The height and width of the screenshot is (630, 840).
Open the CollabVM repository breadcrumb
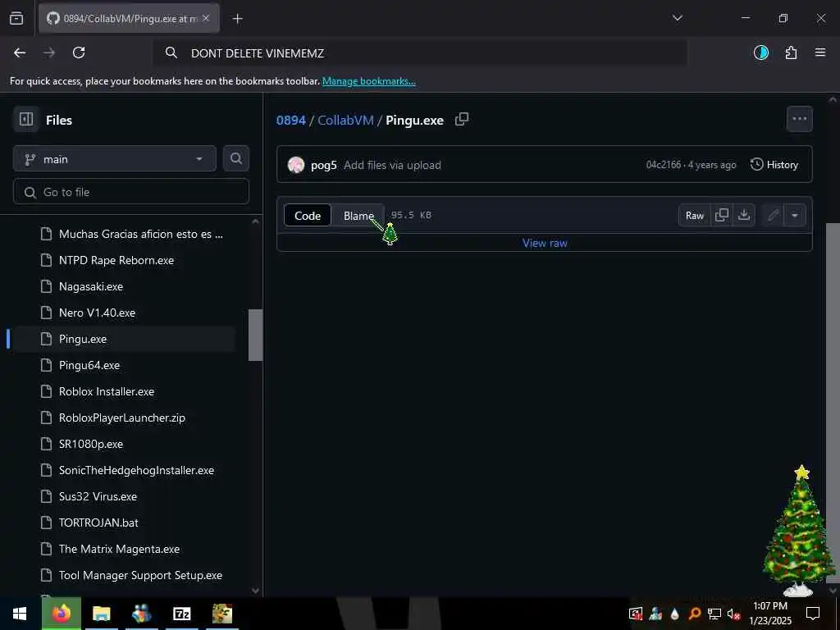[345, 120]
